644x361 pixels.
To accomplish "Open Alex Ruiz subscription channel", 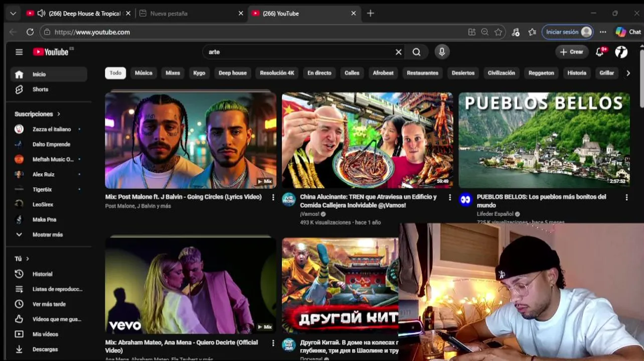I will click(x=49, y=174).
